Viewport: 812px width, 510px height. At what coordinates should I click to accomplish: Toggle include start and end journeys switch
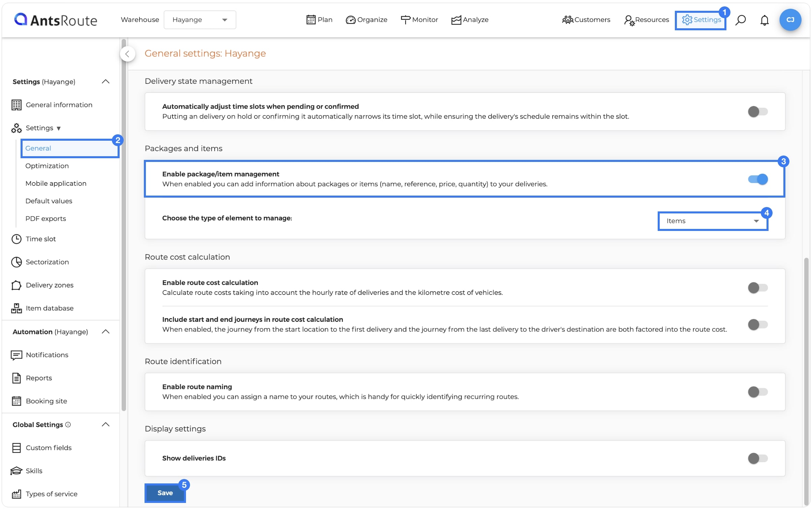(x=757, y=325)
